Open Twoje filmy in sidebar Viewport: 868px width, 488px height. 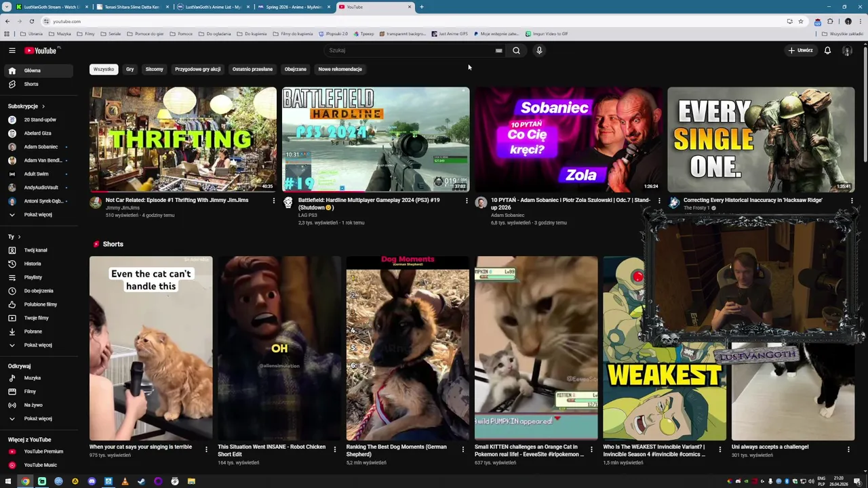pyautogui.click(x=39, y=318)
